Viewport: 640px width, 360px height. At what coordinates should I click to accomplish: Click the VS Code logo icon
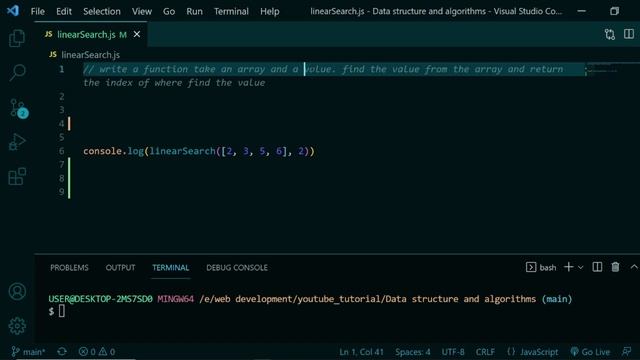point(13,11)
